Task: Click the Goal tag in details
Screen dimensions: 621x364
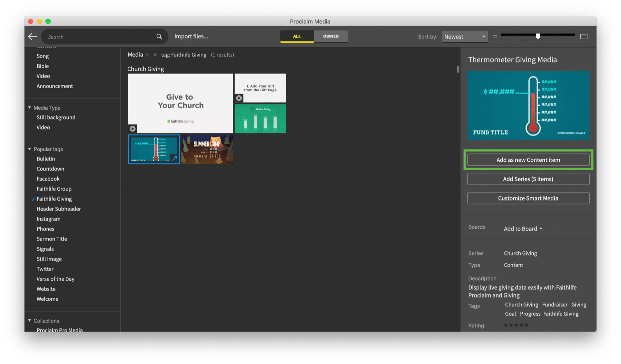Action: (510, 314)
